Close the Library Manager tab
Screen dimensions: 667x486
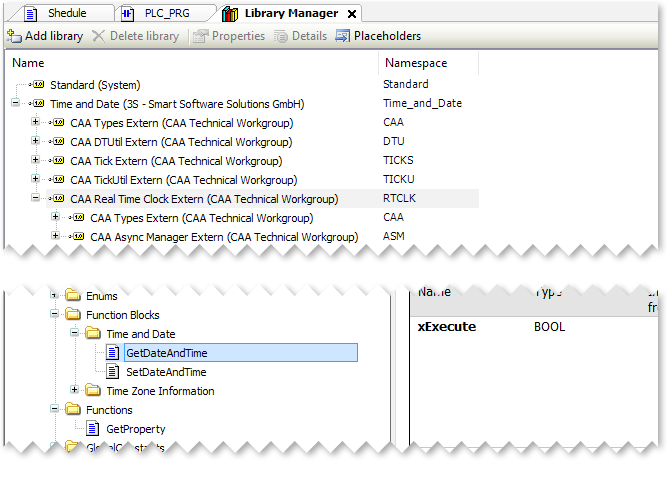tap(351, 14)
